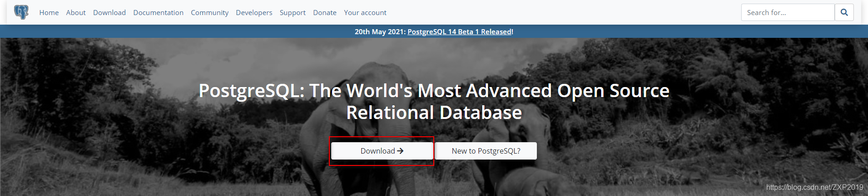Screen dimensions: 868x196
Task: Open the Home nav link
Action: pyautogui.click(x=49, y=13)
